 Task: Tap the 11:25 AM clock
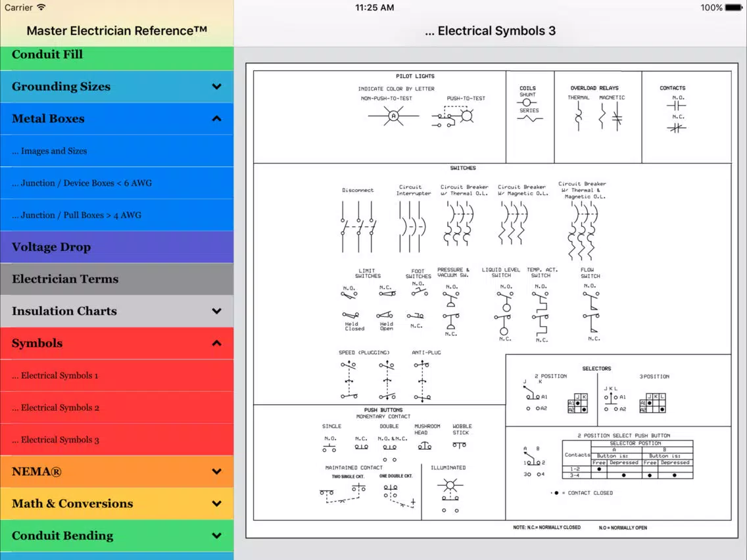374,8
